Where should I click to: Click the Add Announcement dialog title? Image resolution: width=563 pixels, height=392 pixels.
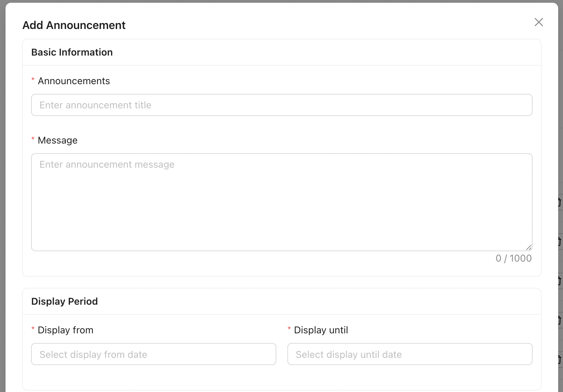pos(74,25)
